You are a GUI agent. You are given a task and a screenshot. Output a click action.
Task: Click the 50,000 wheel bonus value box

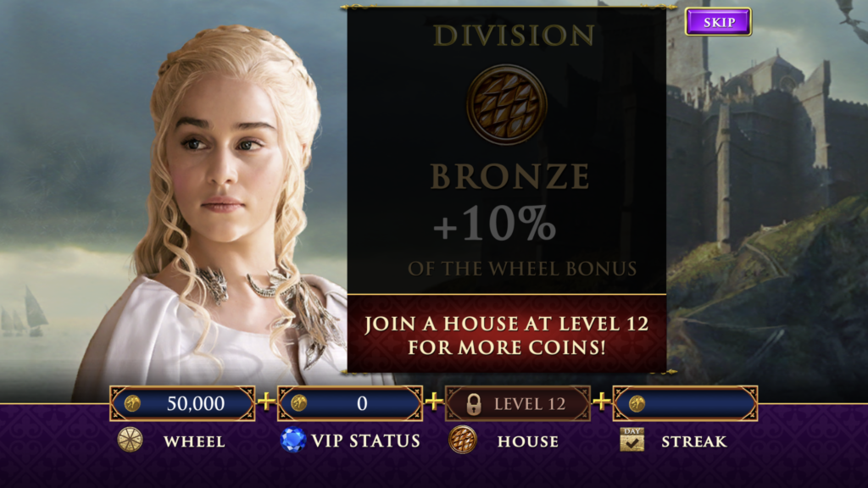tap(183, 403)
